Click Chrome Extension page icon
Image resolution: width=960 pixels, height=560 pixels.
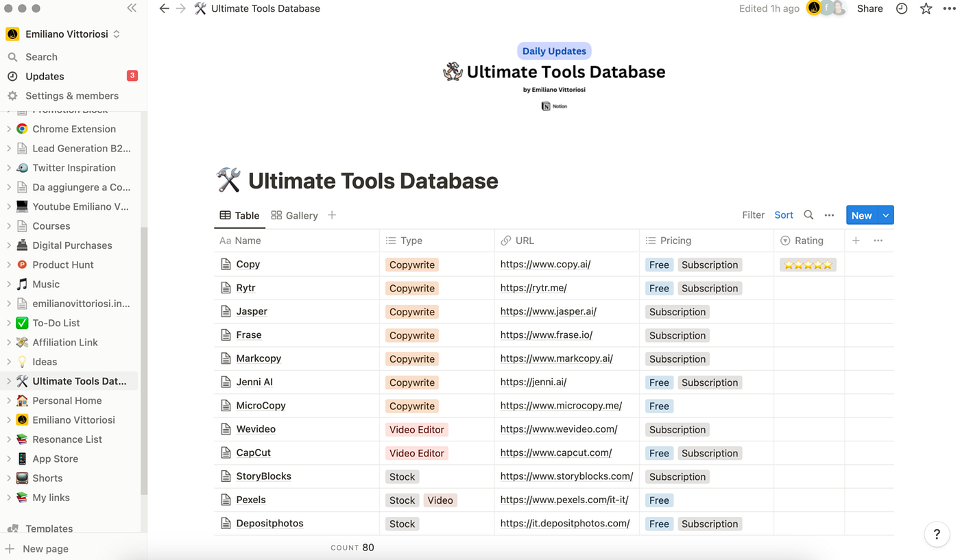tap(22, 129)
